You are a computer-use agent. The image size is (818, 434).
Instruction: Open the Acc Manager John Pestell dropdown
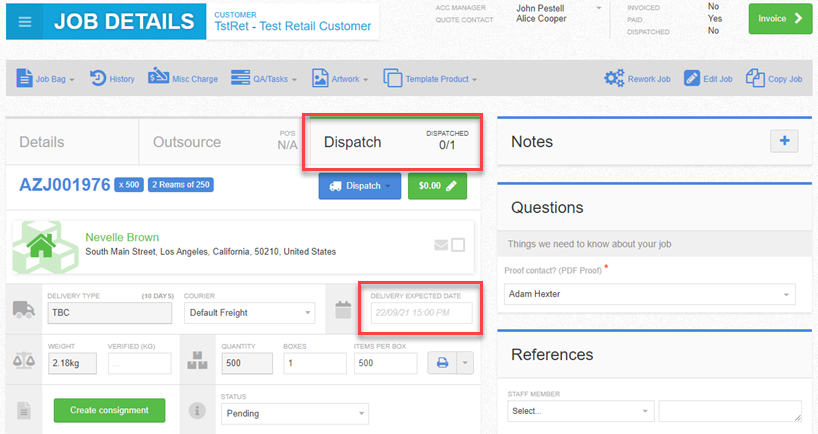coord(558,8)
